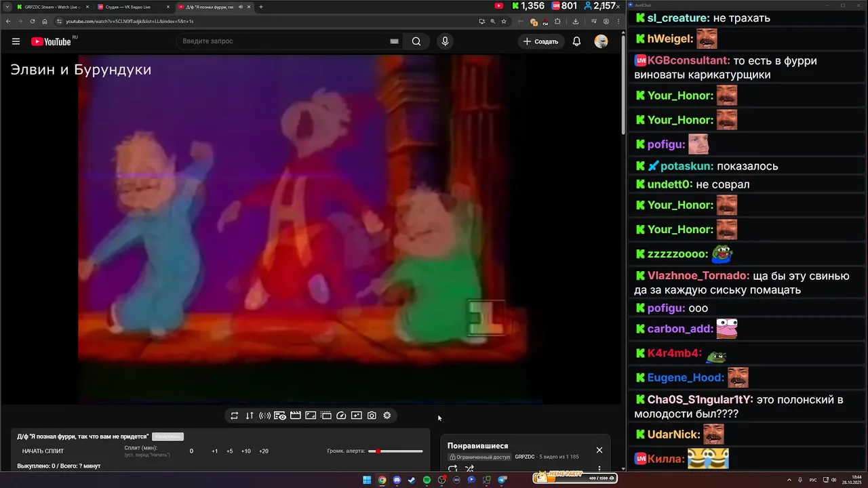Open the YouTube hamburger guide menu

[16, 41]
